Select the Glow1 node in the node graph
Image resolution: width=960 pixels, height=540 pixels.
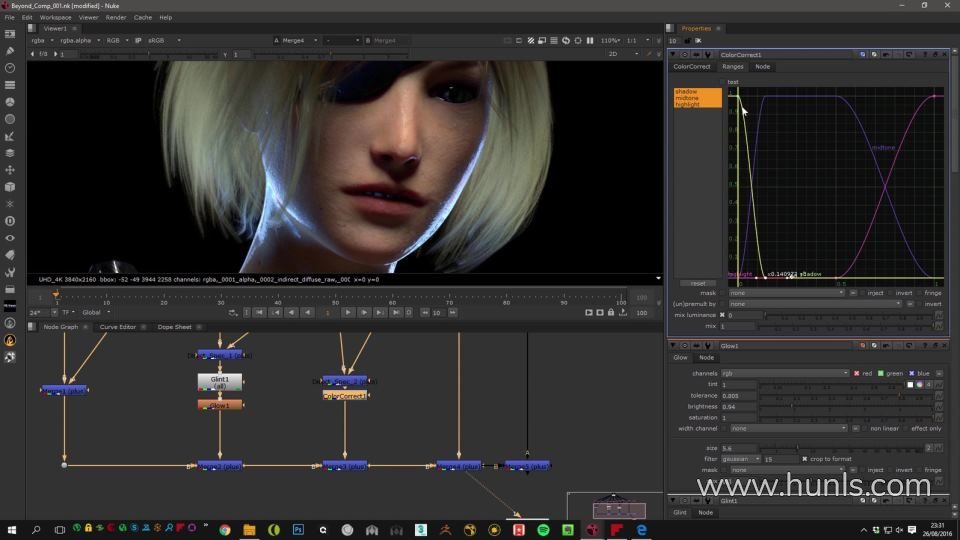coord(220,405)
